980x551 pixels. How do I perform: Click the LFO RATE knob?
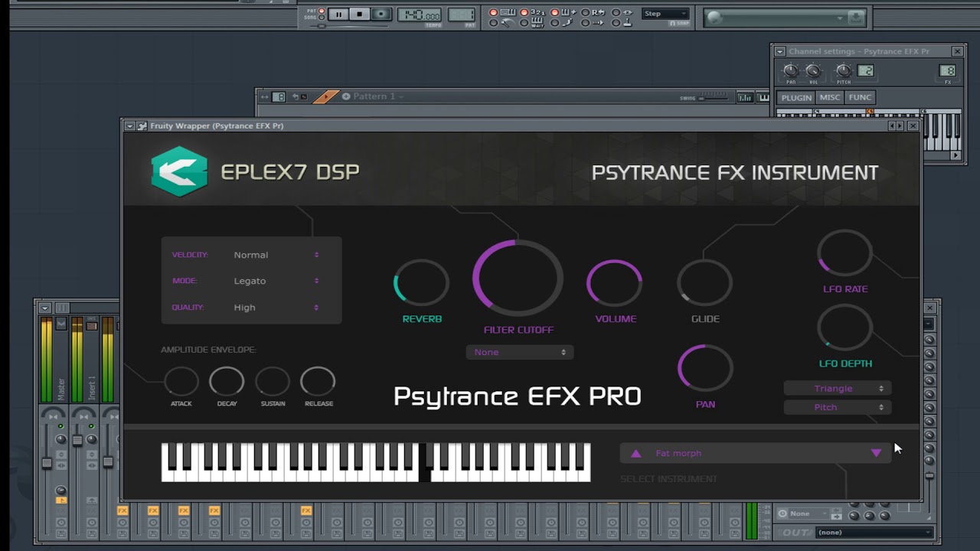click(x=845, y=253)
